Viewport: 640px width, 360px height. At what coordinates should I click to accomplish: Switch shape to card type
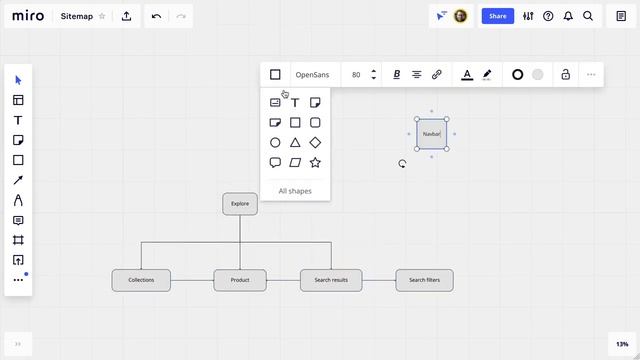tap(275, 102)
